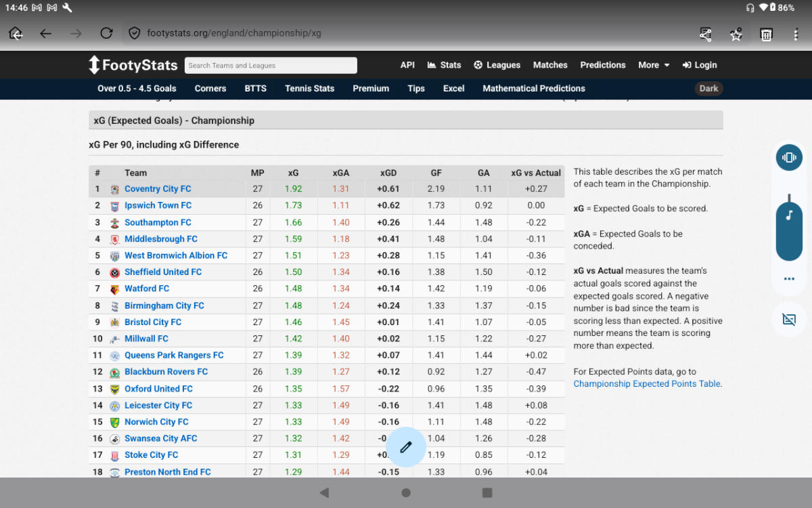Go back with the Android back triangle
The height and width of the screenshot is (508, 812).
coord(324,492)
